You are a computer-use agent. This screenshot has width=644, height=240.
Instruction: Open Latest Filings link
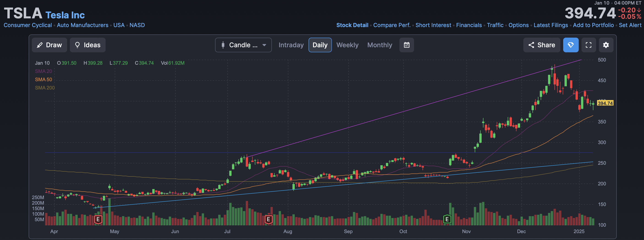551,25
